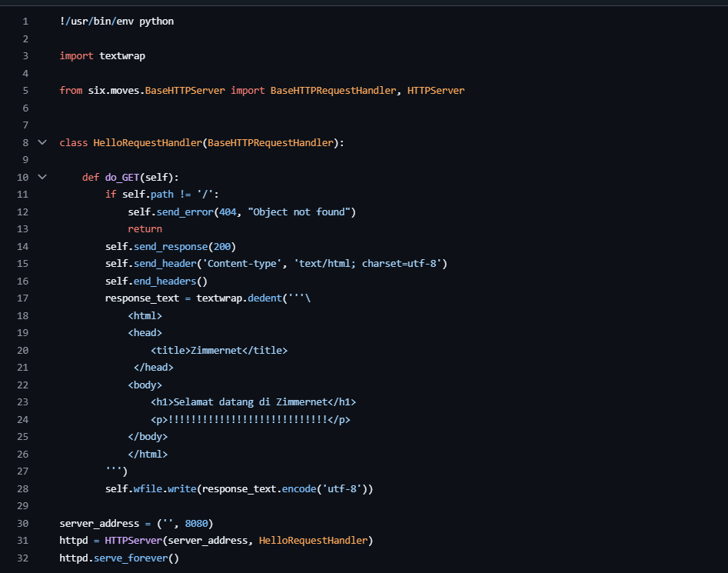Select line number 30
Screen dimensions: 728x573
click(23, 523)
